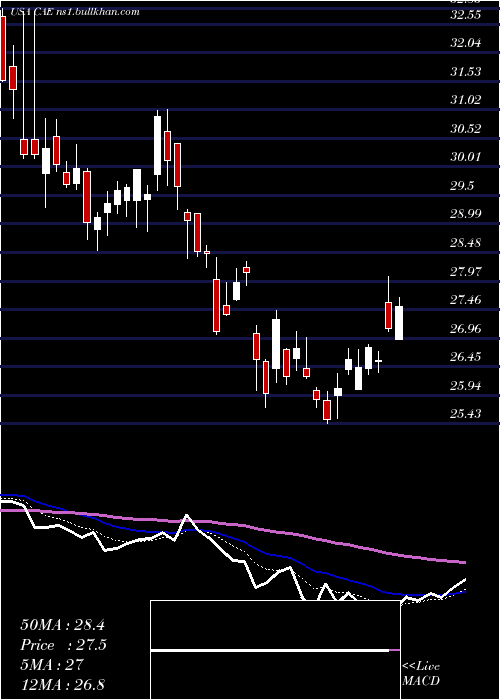
Task: Select the 29.5 price axis label
Action: (462, 186)
